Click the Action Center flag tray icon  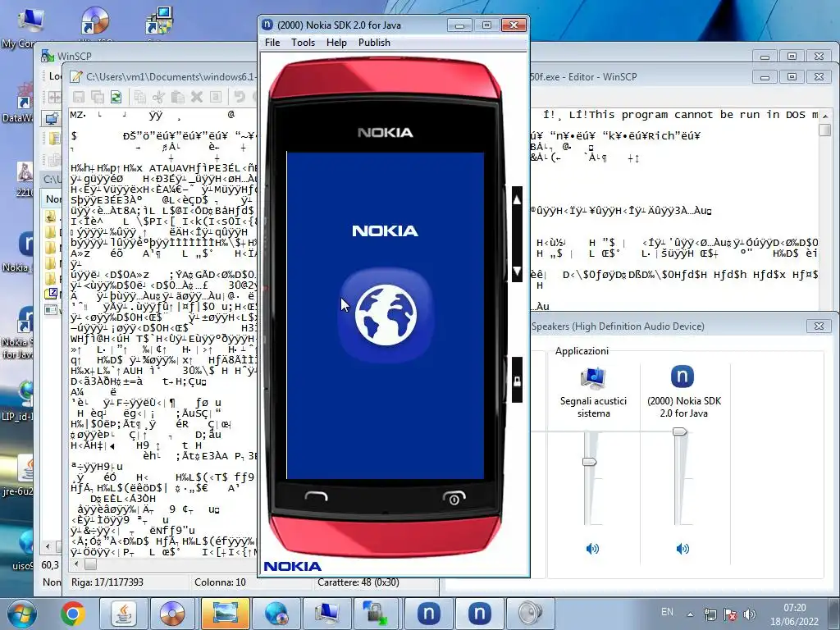pyautogui.click(x=729, y=614)
